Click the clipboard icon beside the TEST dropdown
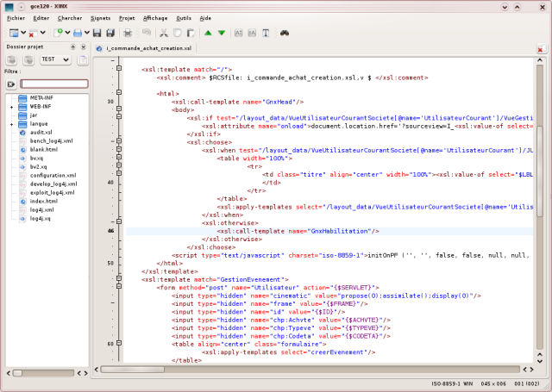552x392 pixels. tap(83, 60)
